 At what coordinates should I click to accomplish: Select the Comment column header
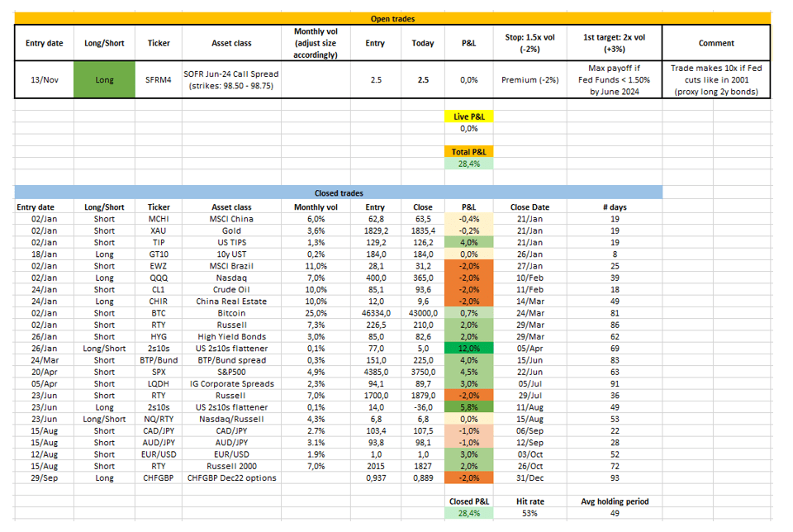click(715, 43)
